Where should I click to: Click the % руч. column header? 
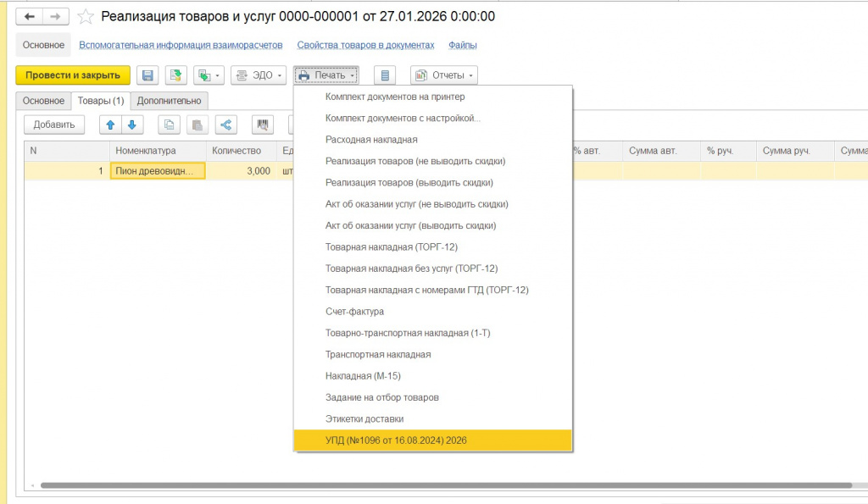pyautogui.click(x=728, y=151)
